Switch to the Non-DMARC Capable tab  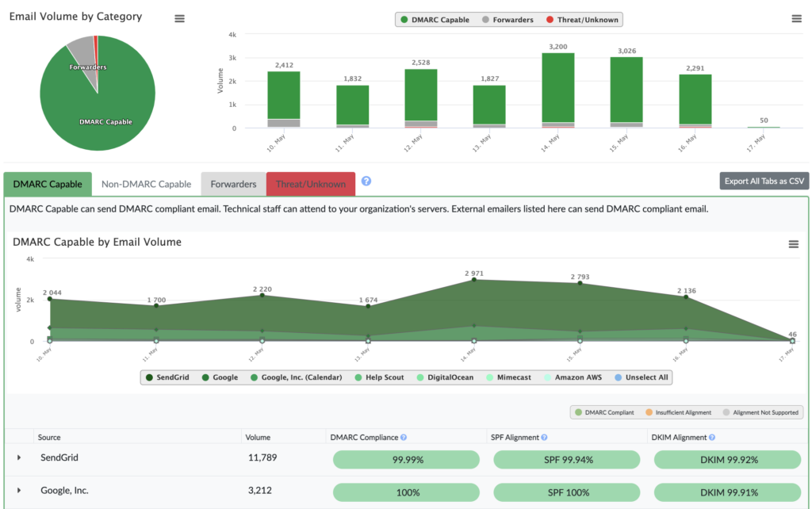coord(146,184)
